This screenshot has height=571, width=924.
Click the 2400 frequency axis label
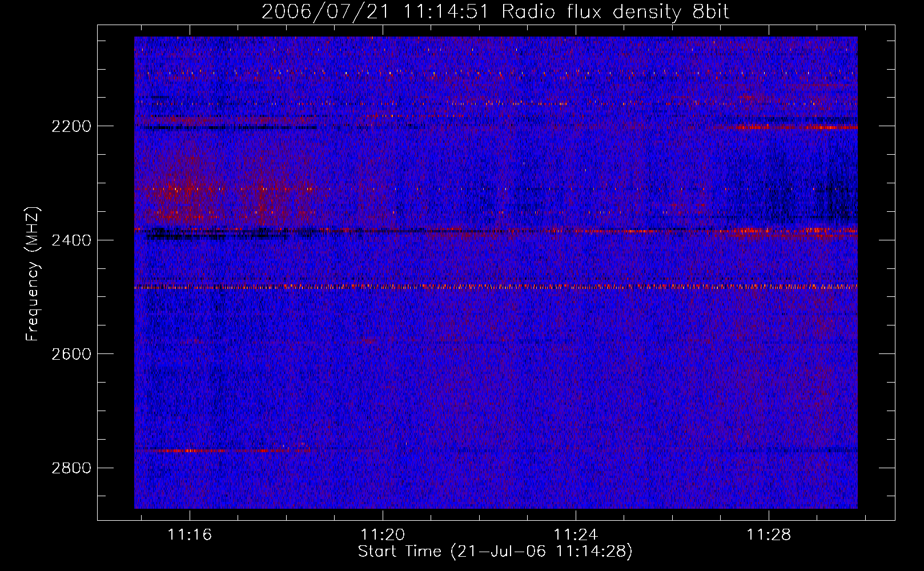pyautogui.click(x=71, y=240)
